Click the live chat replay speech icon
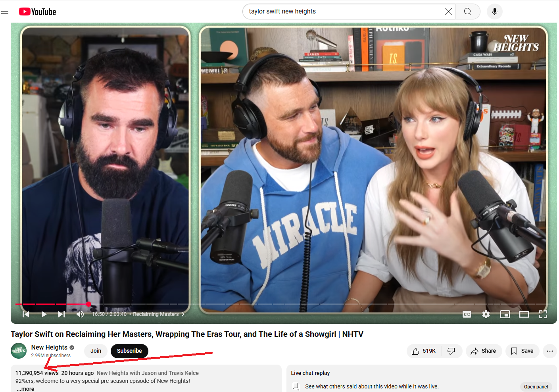 tap(296, 386)
